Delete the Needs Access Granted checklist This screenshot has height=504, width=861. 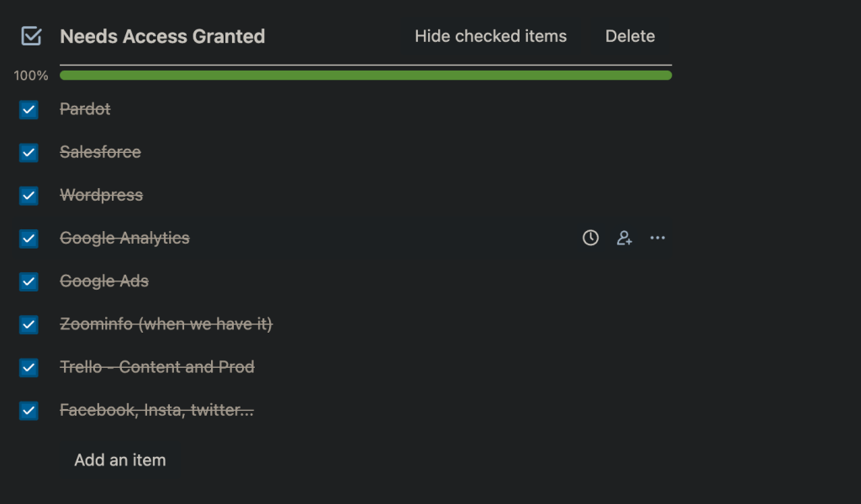pyautogui.click(x=630, y=36)
